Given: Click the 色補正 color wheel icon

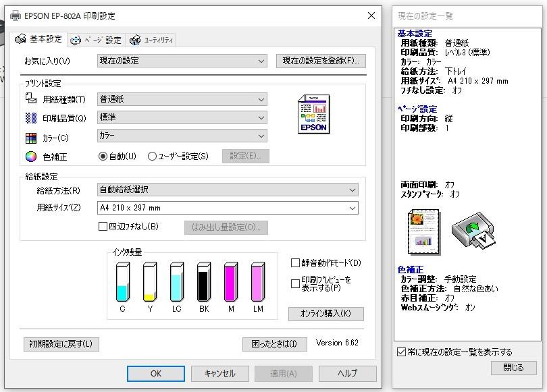Looking at the screenshot, I should click(x=30, y=157).
